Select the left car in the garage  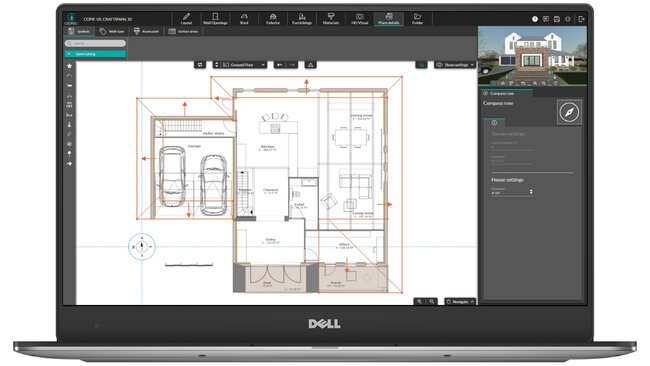click(172, 176)
